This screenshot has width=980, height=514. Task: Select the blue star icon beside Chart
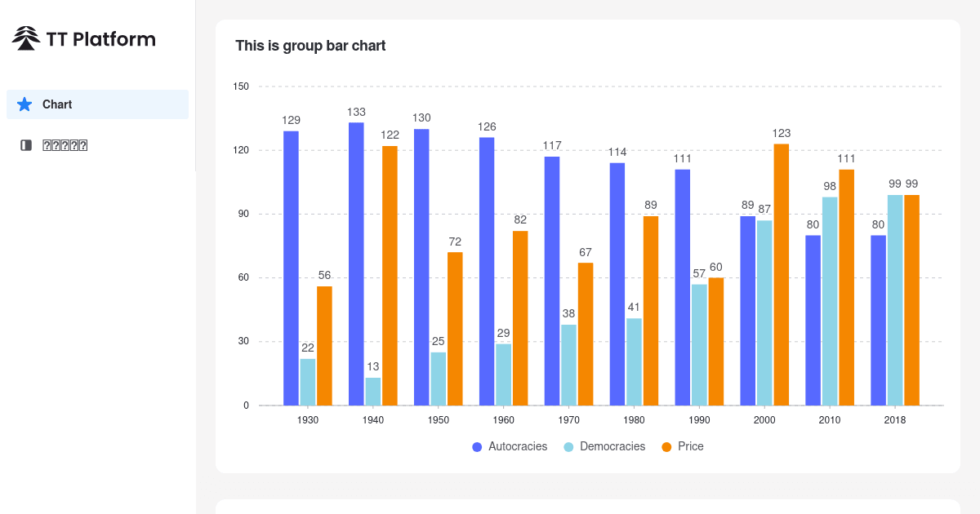pyautogui.click(x=25, y=104)
